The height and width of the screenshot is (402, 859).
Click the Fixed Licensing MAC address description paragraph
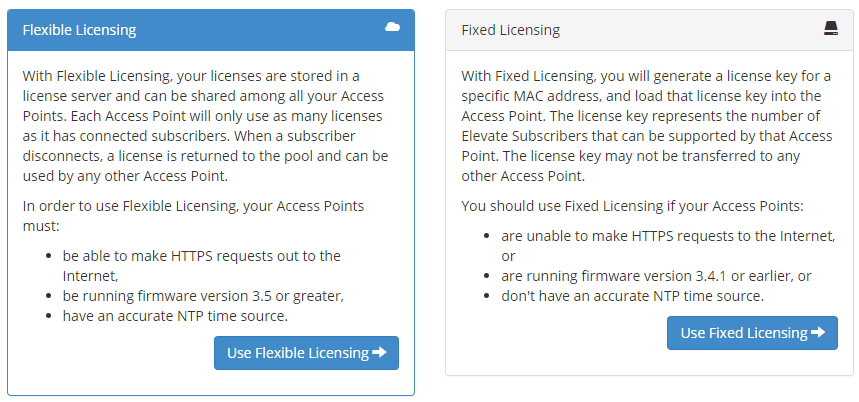click(645, 125)
